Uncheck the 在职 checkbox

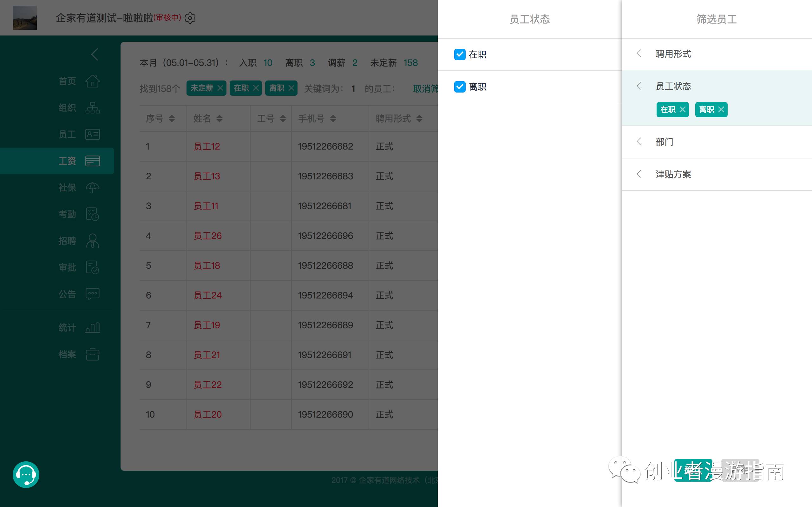point(460,54)
